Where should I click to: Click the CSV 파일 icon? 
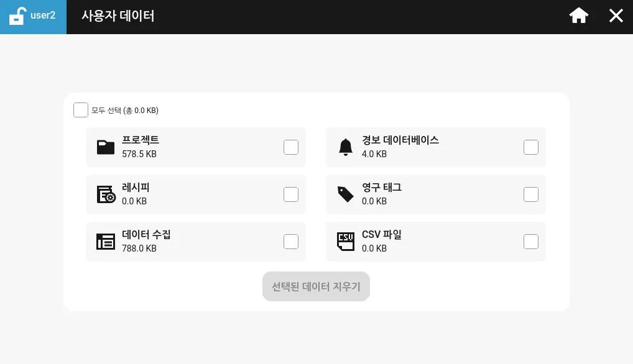coord(346,242)
